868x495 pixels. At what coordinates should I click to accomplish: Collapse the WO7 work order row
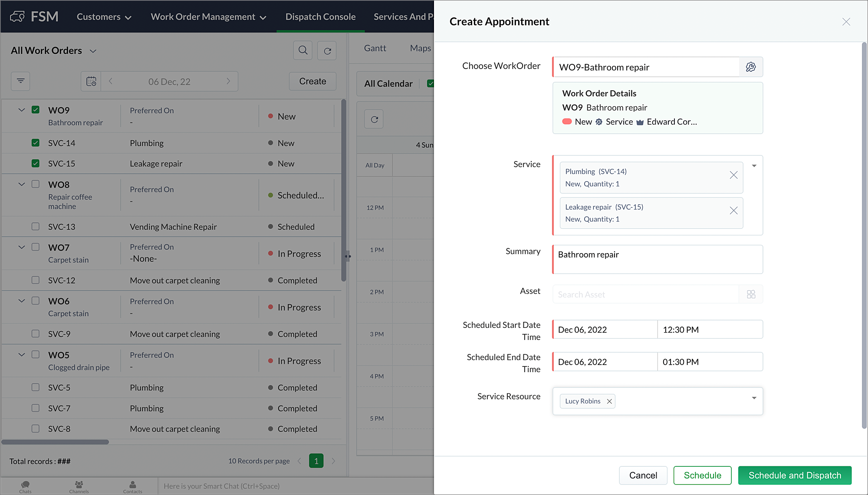(x=21, y=247)
